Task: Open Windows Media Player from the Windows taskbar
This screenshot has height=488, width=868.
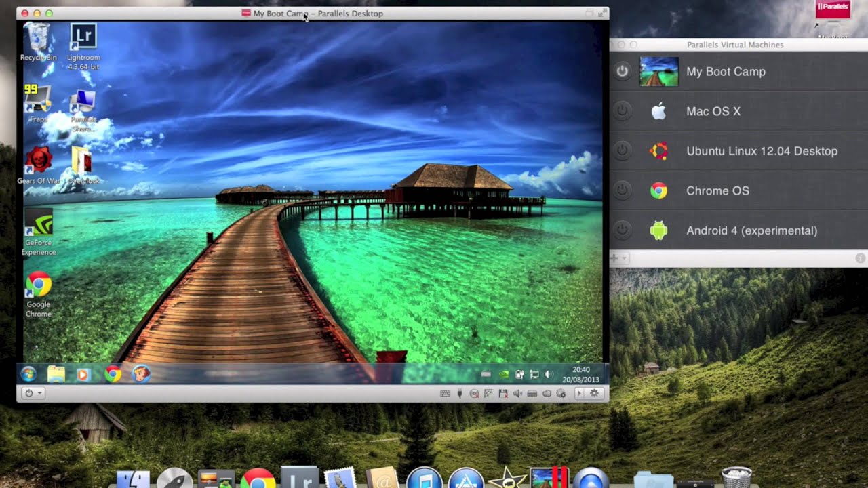Action: (x=83, y=373)
